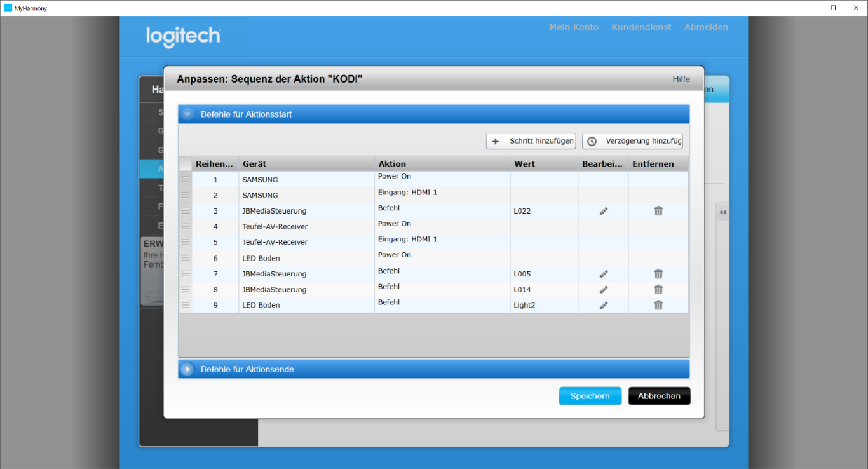Click Power On action in row 4
The image size is (868, 469).
[395, 224]
